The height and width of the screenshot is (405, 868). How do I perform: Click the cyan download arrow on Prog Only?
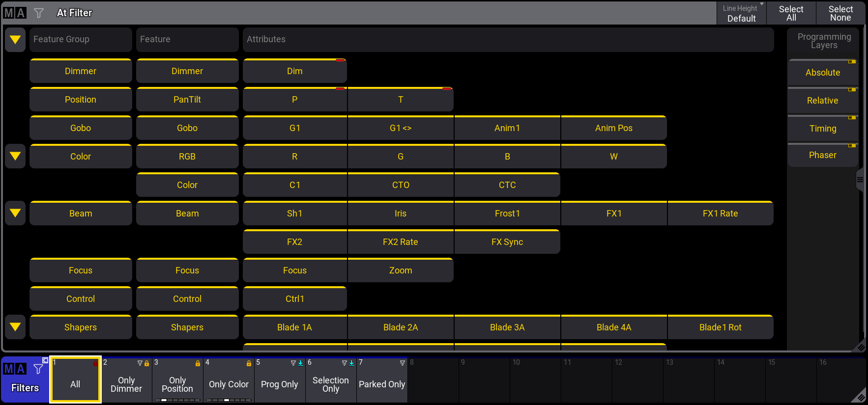(300, 363)
